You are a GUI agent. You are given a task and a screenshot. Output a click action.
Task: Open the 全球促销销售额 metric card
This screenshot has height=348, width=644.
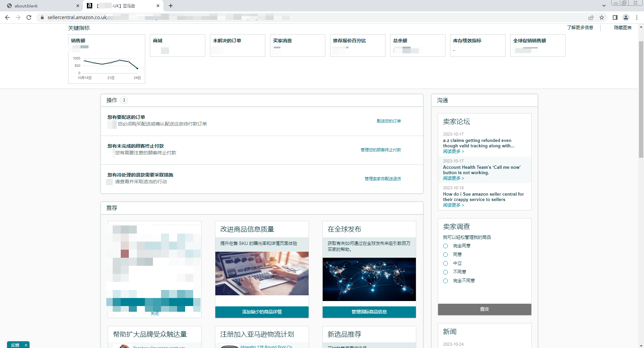coord(538,45)
